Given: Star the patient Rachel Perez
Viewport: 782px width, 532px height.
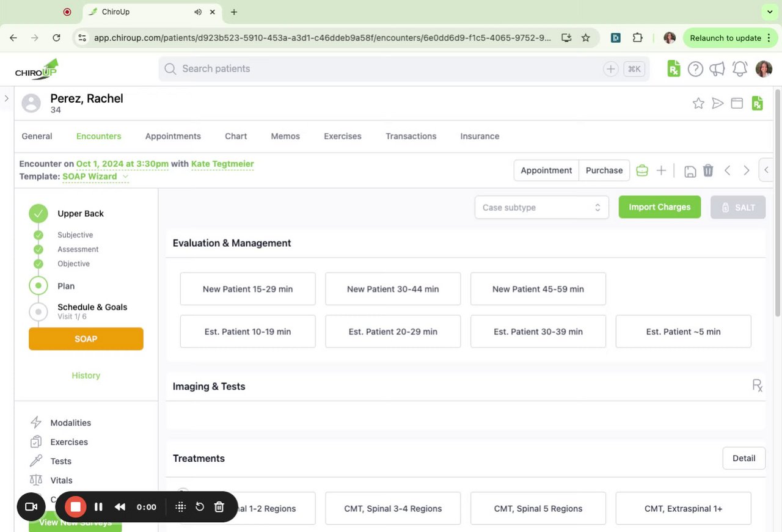Looking at the screenshot, I should [698, 103].
